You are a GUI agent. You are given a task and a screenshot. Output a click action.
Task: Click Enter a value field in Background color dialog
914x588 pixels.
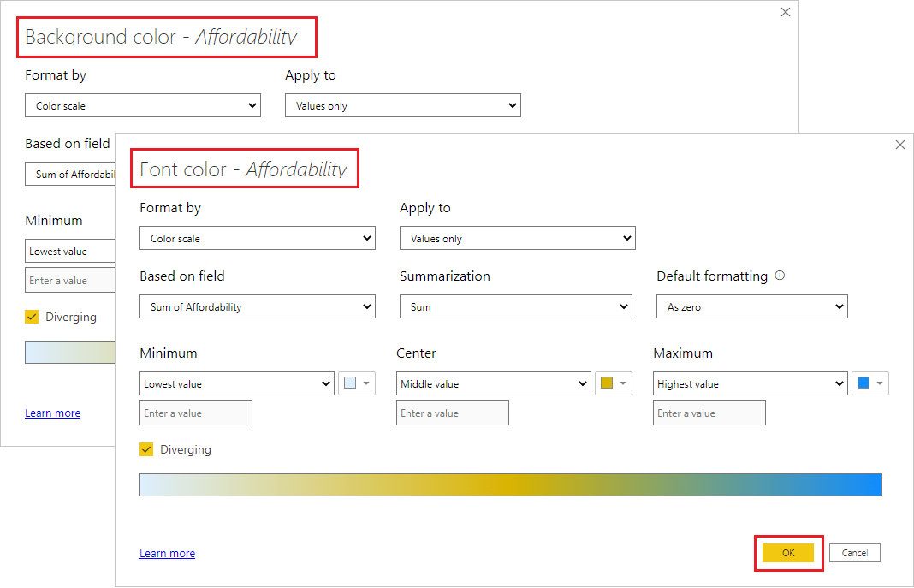pos(70,280)
